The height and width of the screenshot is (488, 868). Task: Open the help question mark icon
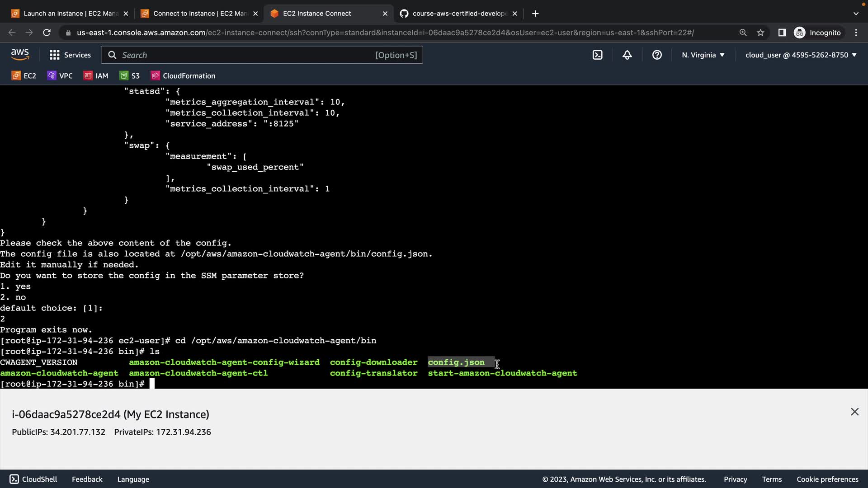[x=657, y=55]
